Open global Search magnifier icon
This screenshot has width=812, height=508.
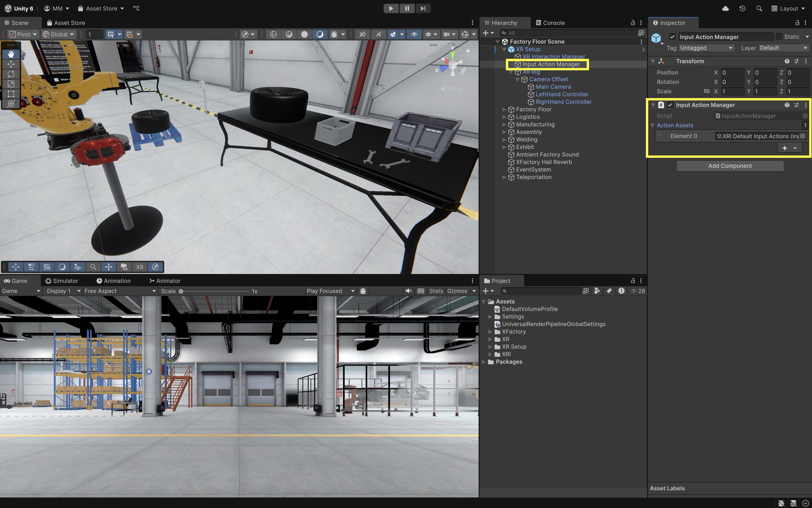[759, 8]
